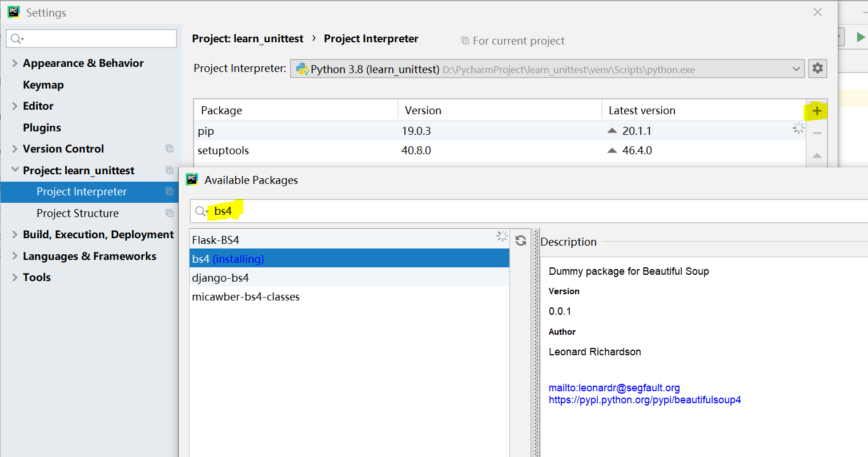Open the Project Interpreter dropdown
This screenshot has height=457, width=868.
(x=547, y=69)
